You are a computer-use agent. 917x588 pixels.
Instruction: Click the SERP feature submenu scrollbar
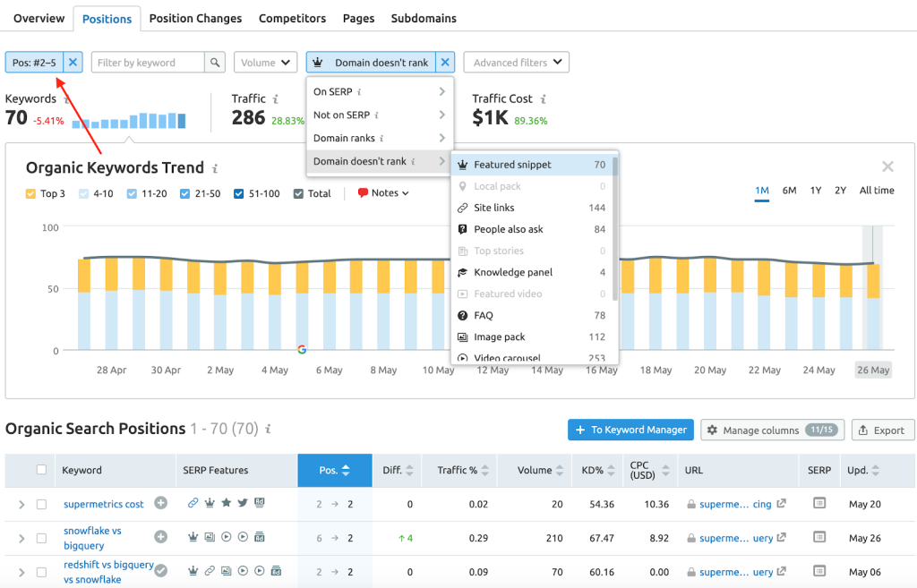[x=614, y=228]
